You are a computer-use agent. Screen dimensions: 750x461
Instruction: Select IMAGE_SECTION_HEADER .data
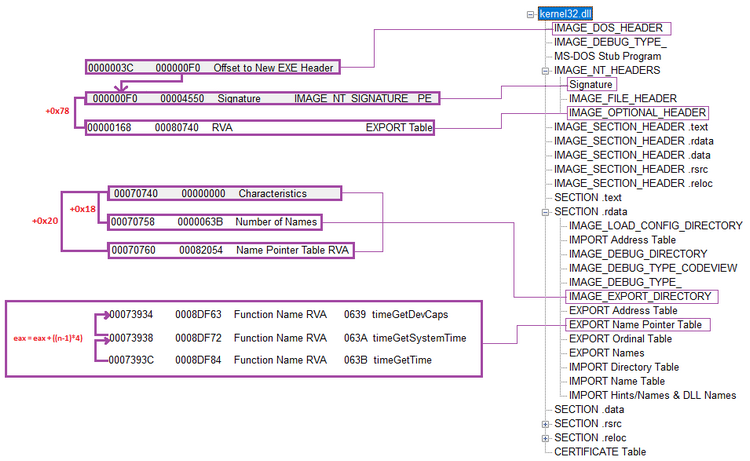(632, 155)
